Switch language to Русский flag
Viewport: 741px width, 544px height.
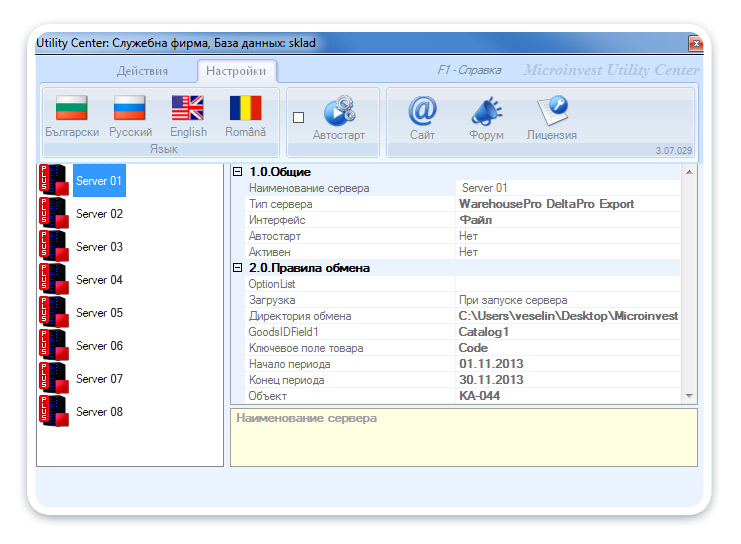(x=130, y=109)
